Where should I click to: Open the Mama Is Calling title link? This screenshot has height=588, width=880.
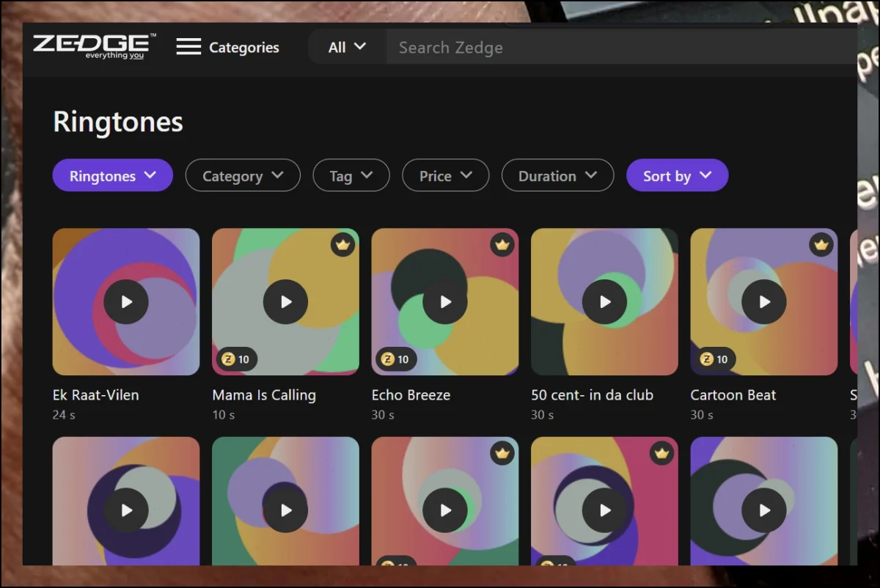click(x=264, y=394)
